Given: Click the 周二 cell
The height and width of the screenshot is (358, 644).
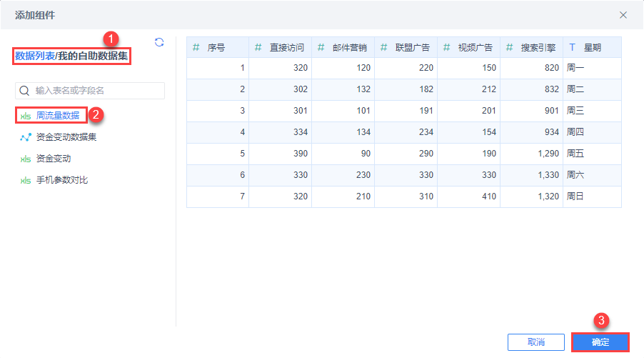Looking at the screenshot, I should click(593, 89).
